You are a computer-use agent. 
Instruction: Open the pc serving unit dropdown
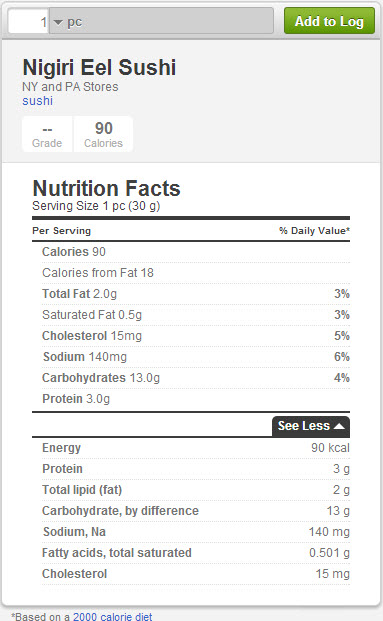(x=161, y=21)
